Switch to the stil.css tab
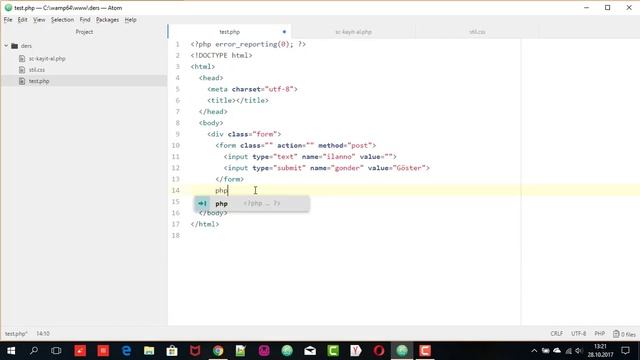The height and width of the screenshot is (360, 640). coord(477,32)
